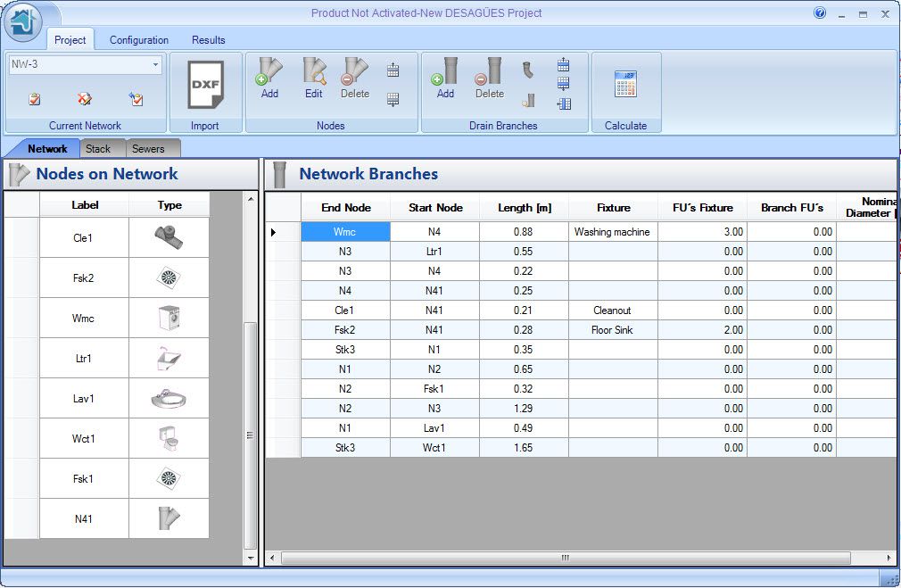The width and height of the screenshot is (901, 588).
Task: Open the round application menu button
Action: (23, 23)
